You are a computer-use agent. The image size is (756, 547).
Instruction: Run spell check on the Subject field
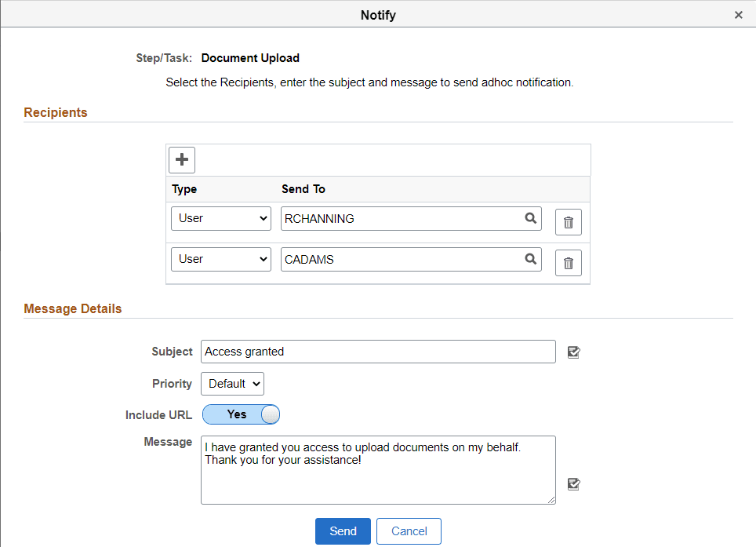point(573,352)
